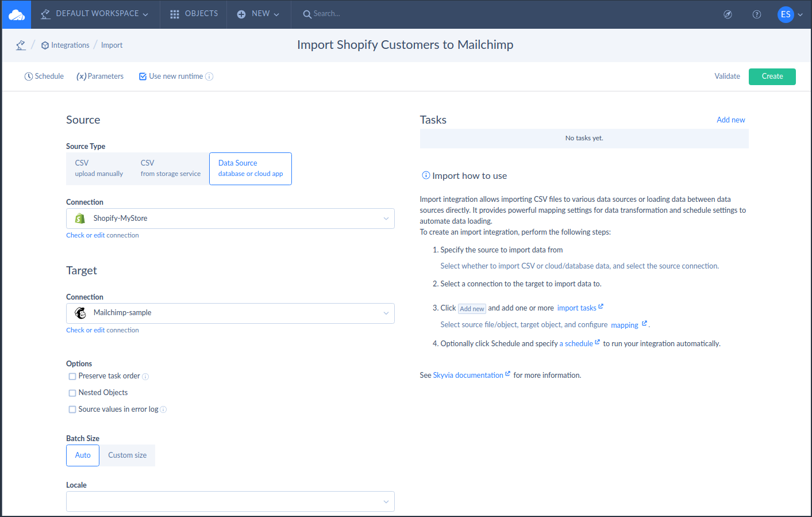Open the Shopify-MyStore connection dropdown
812x517 pixels.
pos(230,219)
